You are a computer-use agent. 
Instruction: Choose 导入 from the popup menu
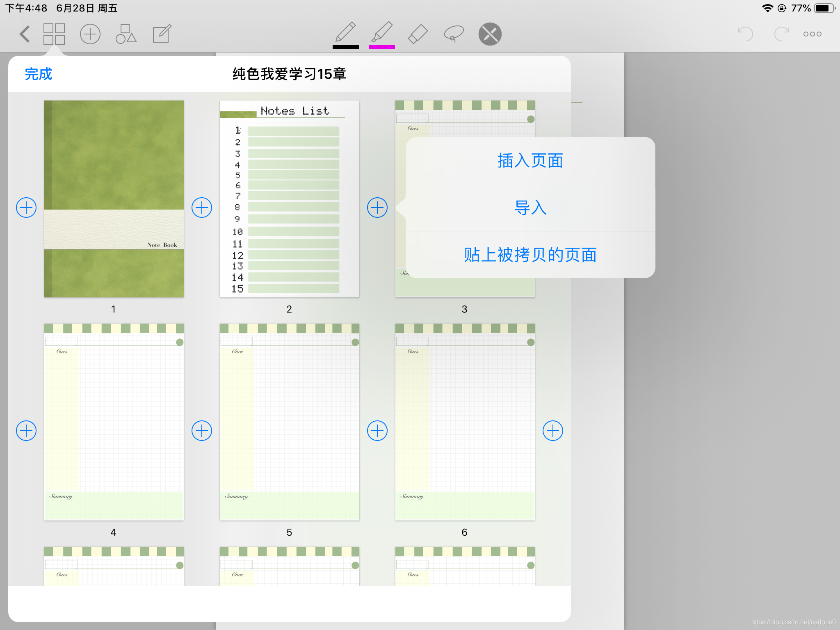pyautogui.click(x=530, y=208)
